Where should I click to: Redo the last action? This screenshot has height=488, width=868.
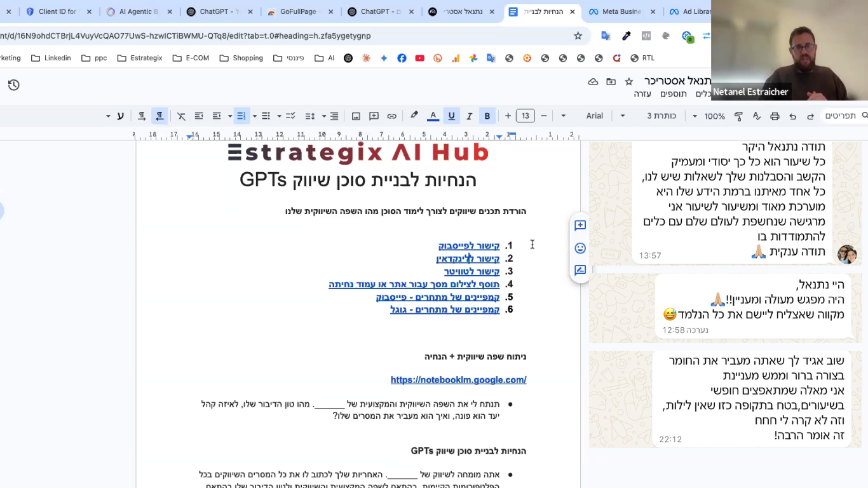[x=810, y=116]
